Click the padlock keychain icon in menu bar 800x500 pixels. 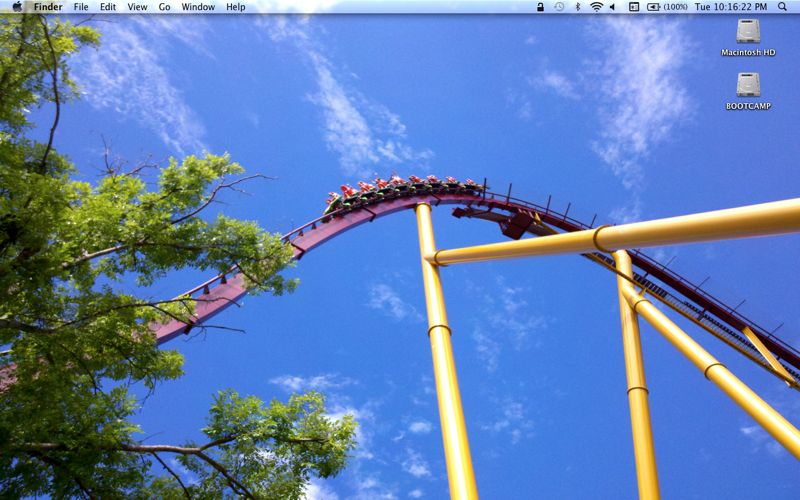click(540, 7)
